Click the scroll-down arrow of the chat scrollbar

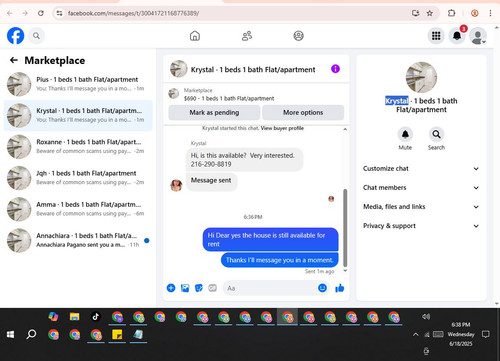pos(345,270)
